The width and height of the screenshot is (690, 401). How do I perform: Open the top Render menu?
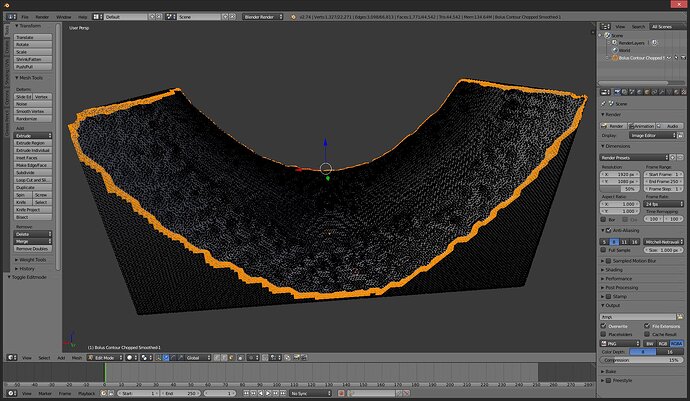pos(42,17)
